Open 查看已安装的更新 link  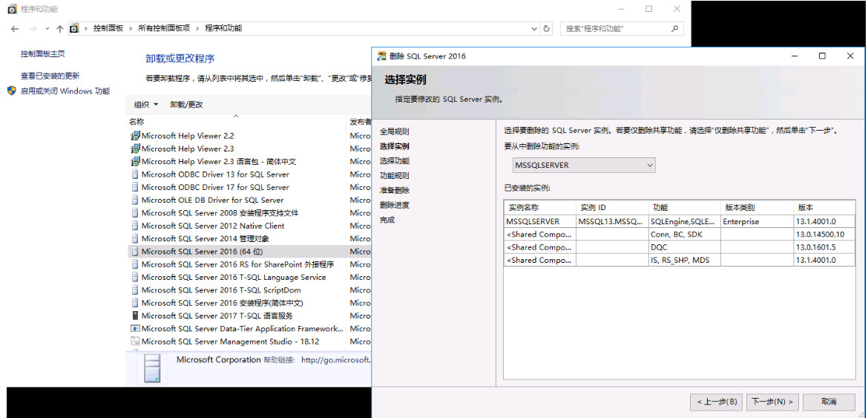pyautogui.click(x=50, y=76)
